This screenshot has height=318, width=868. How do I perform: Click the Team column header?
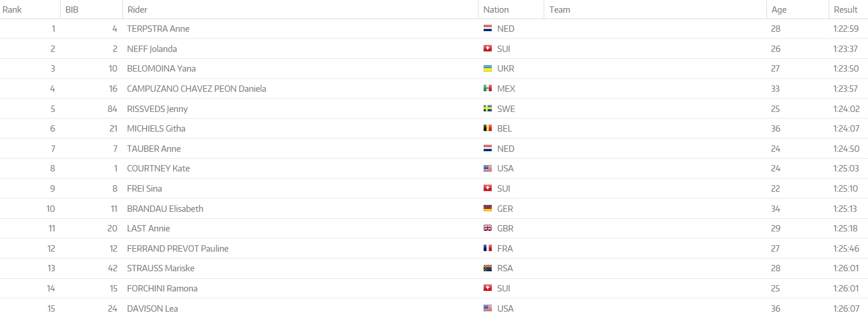click(x=559, y=10)
